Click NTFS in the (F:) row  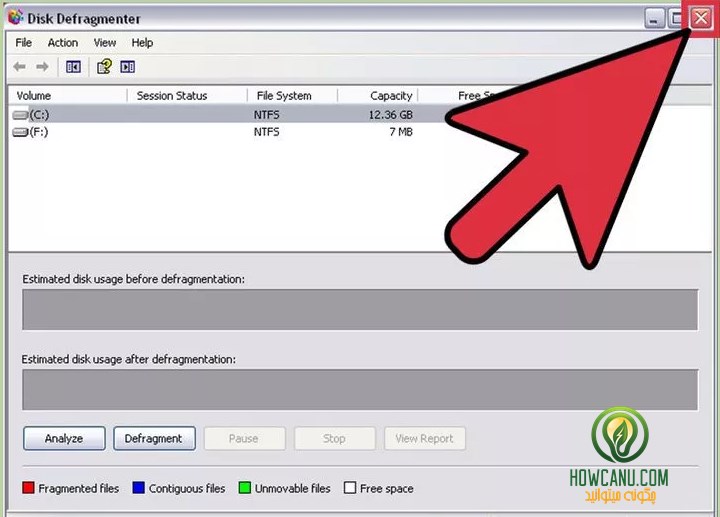coord(266,132)
